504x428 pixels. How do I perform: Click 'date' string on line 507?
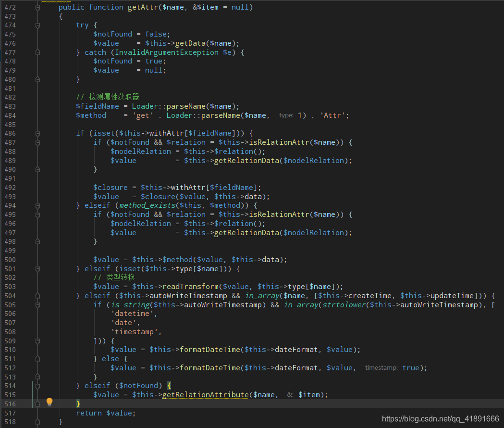click(123, 323)
